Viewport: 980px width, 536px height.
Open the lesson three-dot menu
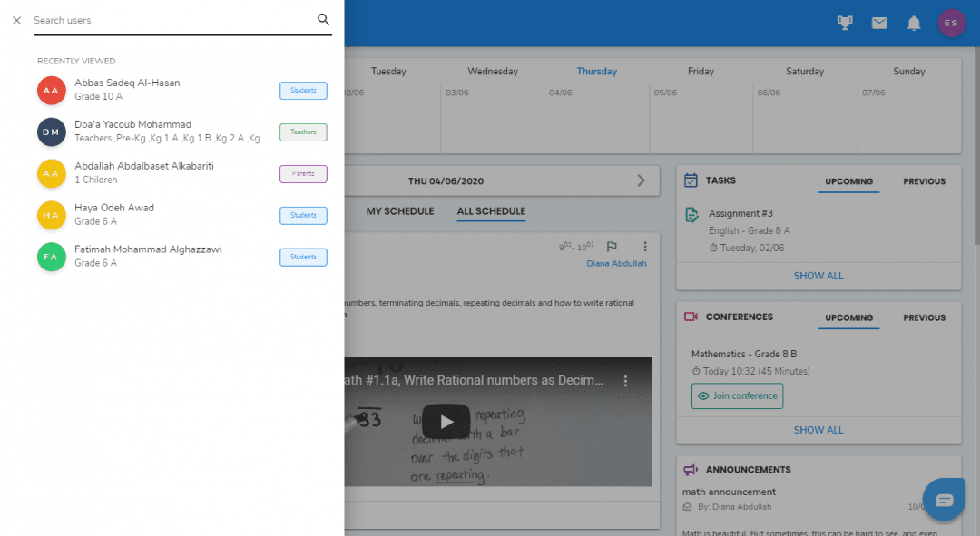[x=645, y=247]
